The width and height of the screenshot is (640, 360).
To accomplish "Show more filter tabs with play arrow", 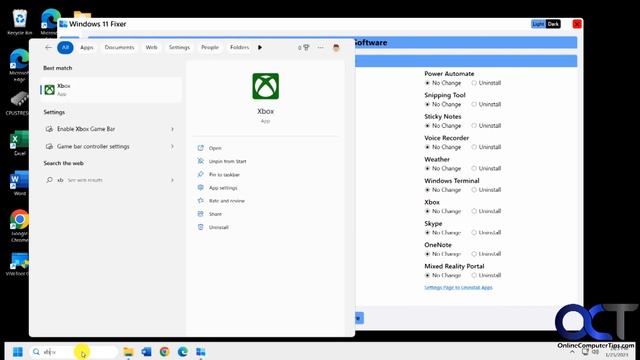I will pos(260,47).
